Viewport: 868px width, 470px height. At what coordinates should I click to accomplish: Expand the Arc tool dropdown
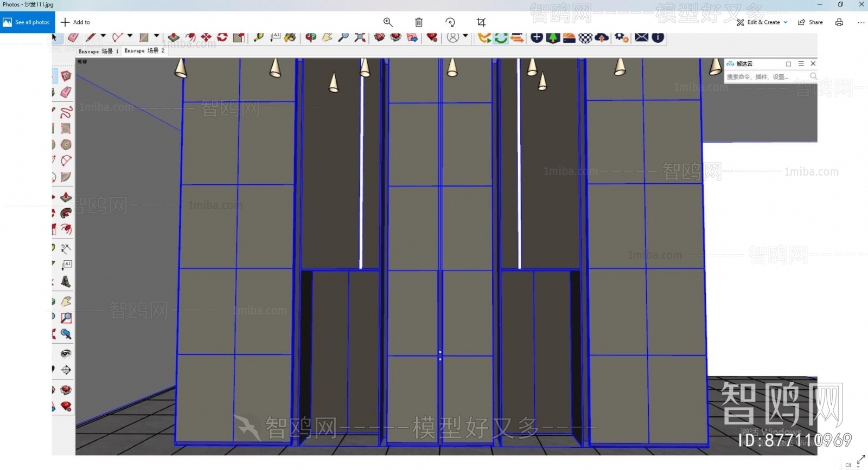pyautogui.click(x=130, y=36)
